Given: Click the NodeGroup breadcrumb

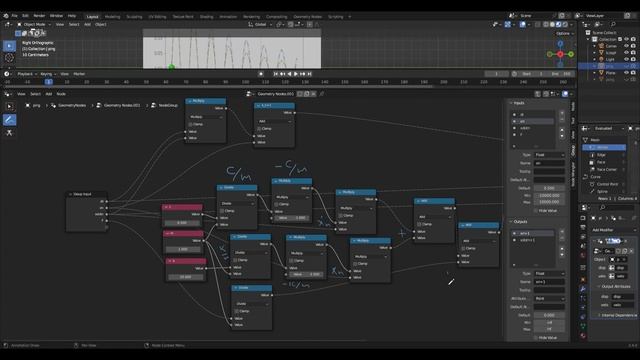Looking at the screenshot, I should click(x=164, y=105).
